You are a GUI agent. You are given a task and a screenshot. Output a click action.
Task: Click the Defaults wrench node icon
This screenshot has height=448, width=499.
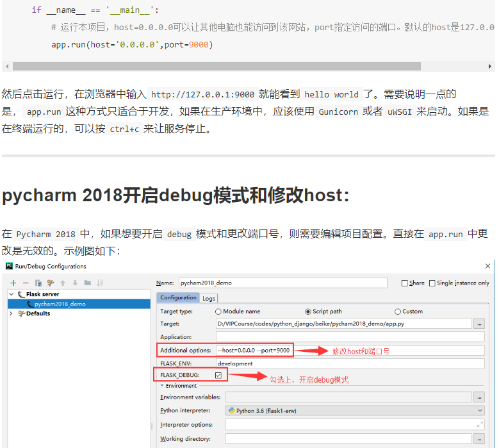tap(21, 313)
